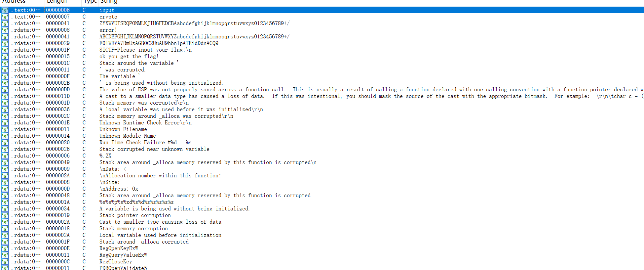Click the string icon beside the 'input' row
644x270 pixels.
click(5, 10)
